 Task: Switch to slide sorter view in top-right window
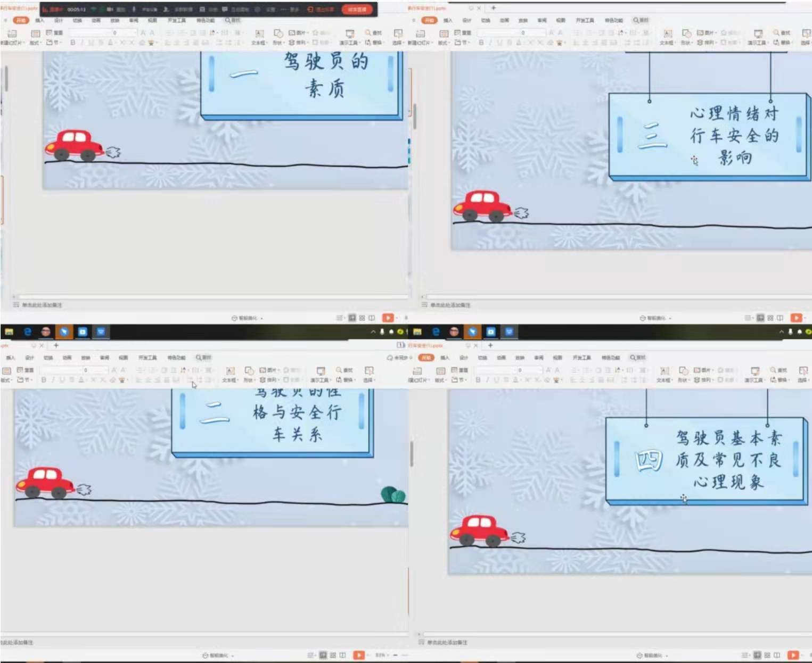pyautogui.click(x=770, y=318)
